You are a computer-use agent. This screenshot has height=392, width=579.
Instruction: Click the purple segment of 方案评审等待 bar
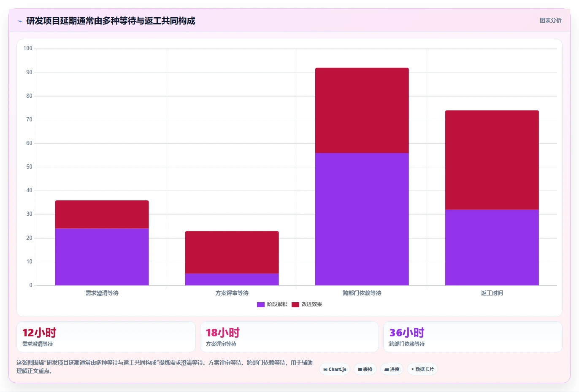click(232, 279)
